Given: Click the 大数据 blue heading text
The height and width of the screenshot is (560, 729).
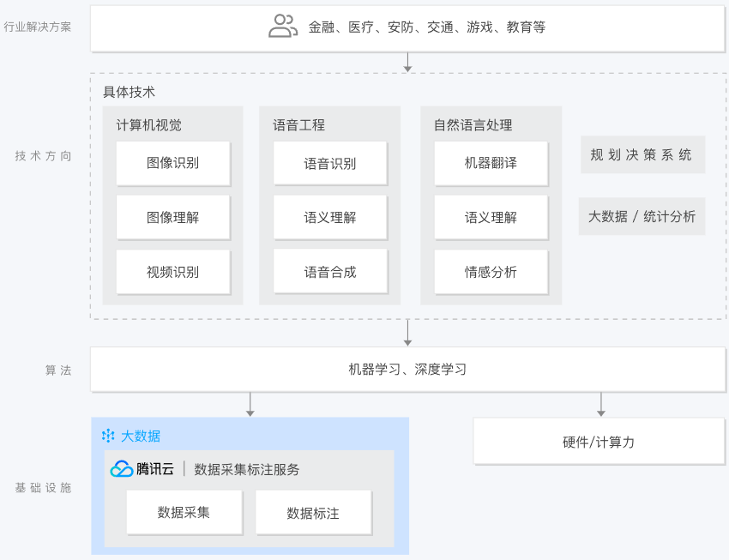Looking at the screenshot, I should pos(141,436).
